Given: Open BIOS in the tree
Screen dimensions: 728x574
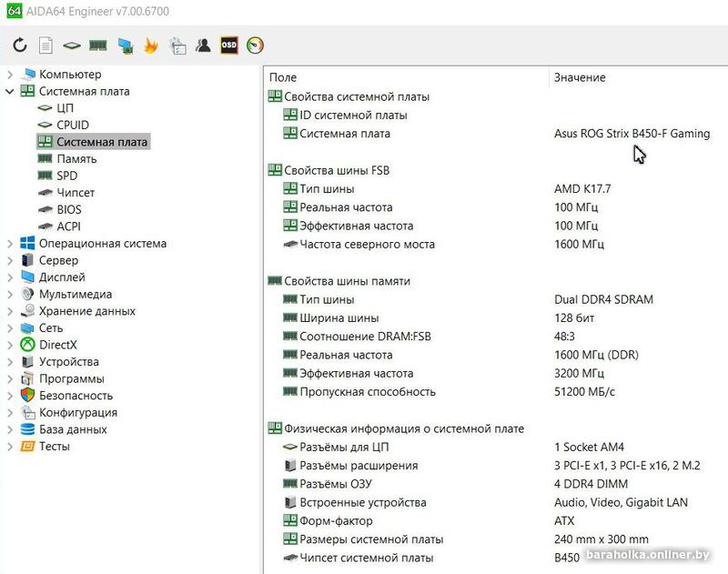Looking at the screenshot, I should click(69, 210).
